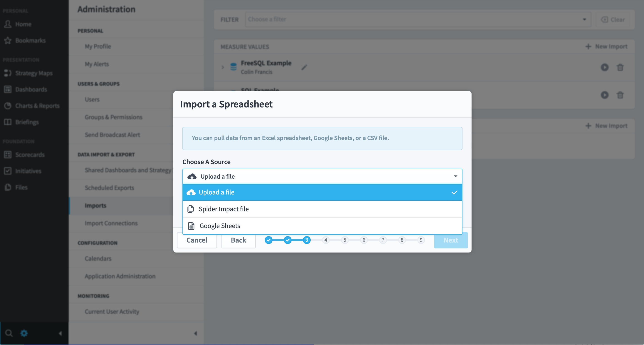Image resolution: width=644 pixels, height=345 pixels.
Task: Open Calendars configuration page
Action: point(136,259)
